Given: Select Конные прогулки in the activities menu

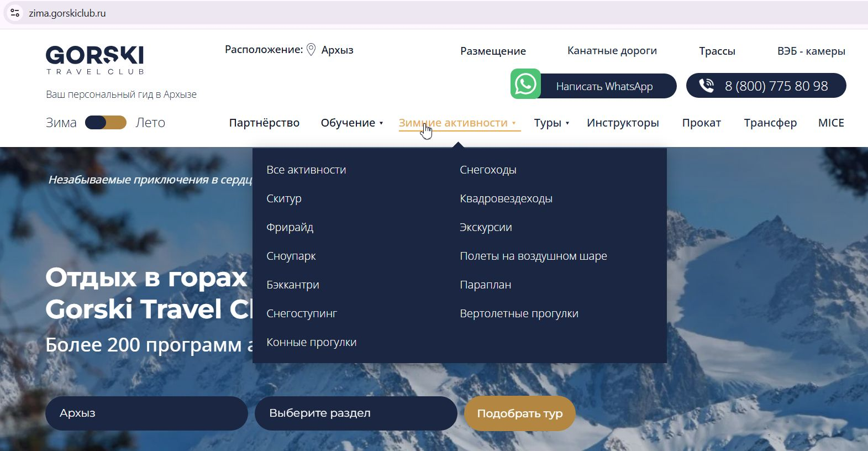Looking at the screenshot, I should point(312,342).
